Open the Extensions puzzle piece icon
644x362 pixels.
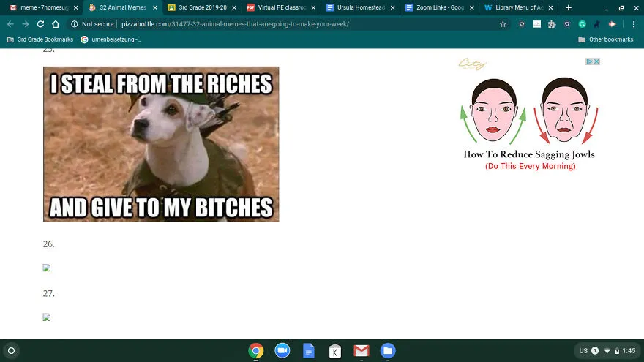tap(552, 24)
